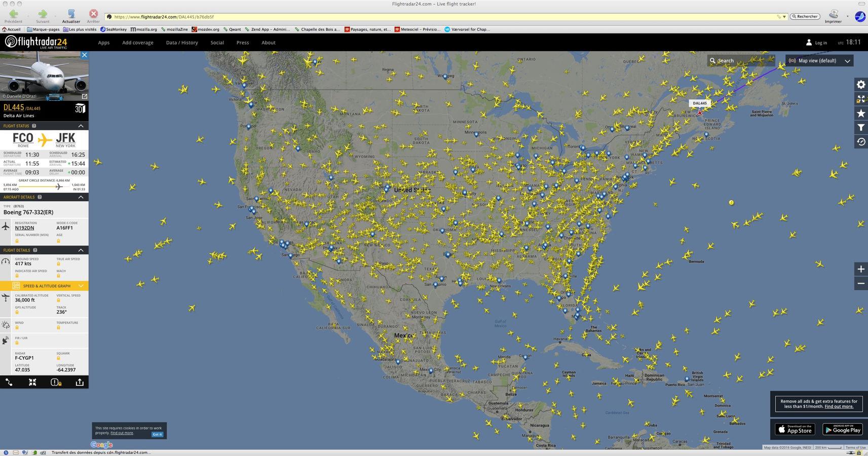Open 3D view of flight DL445
This screenshot has width=868, height=456.
[80, 108]
